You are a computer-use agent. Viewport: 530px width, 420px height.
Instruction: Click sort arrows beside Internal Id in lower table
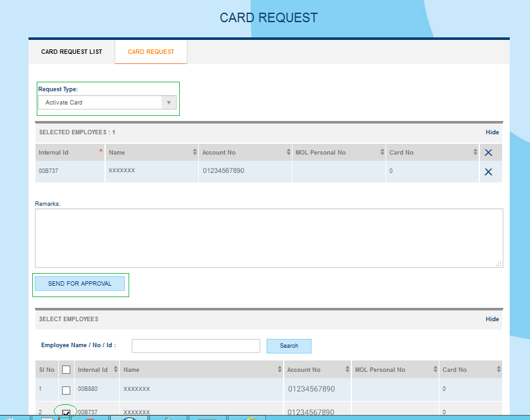point(116,369)
